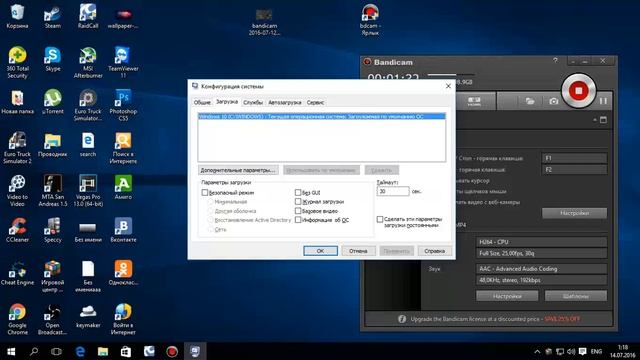Image resolution: width=640 pixels, height=360 pixels.
Task: Focus the Таймаут seconds field
Action: coord(393,191)
